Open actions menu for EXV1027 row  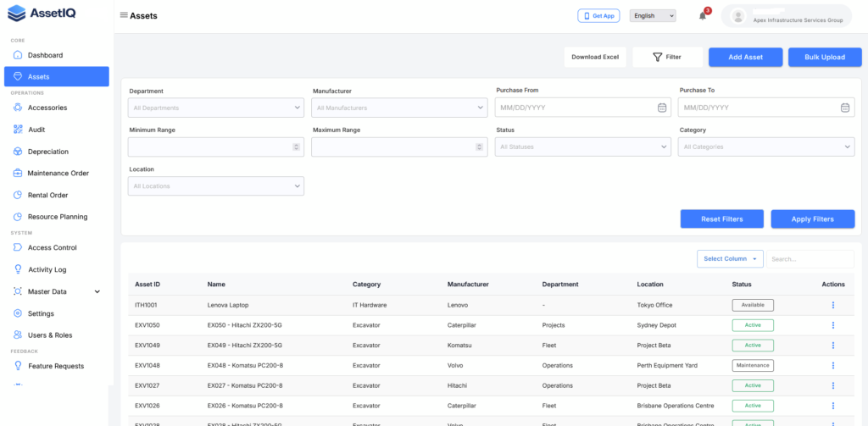click(x=833, y=385)
